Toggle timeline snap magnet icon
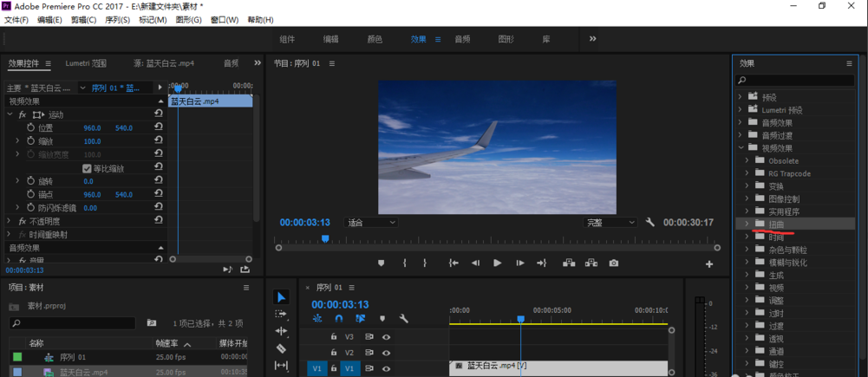This screenshot has width=868, height=377. (x=339, y=319)
